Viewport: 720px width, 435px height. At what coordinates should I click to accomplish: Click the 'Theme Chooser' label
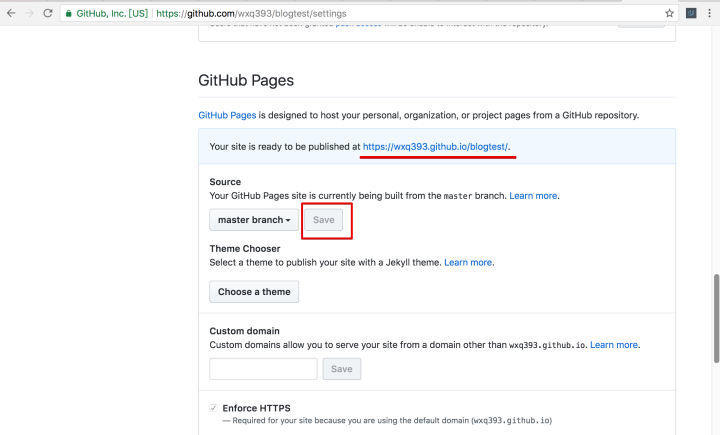(245, 249)
